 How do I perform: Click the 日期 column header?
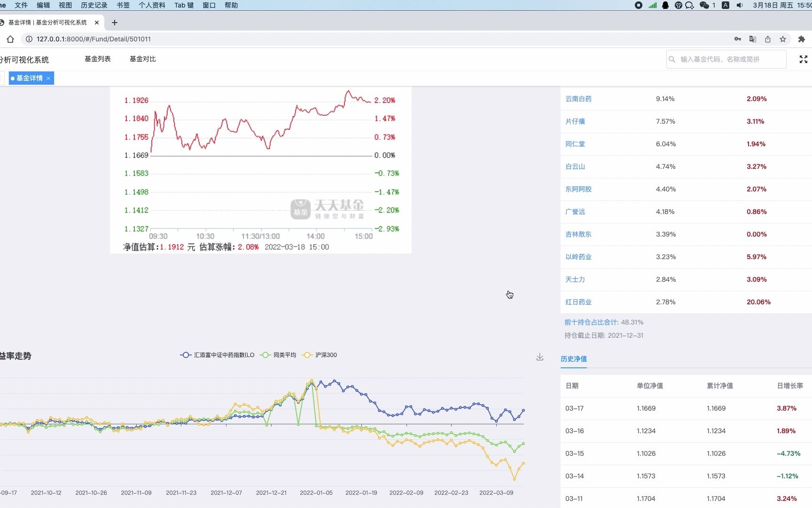(x=572, y=386)
